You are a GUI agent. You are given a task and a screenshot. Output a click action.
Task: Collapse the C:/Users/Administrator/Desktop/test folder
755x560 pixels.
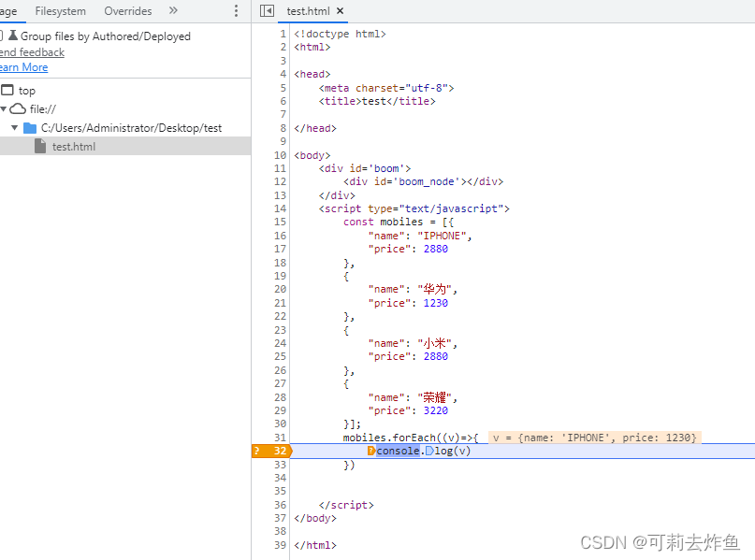tap(14, 127)
